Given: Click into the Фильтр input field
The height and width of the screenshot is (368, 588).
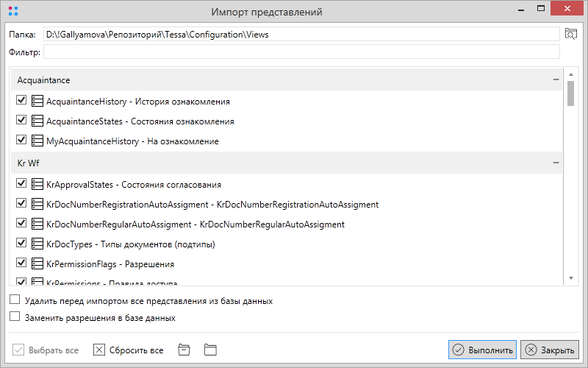Looking at the screenshot, I should tap(301, 52).
